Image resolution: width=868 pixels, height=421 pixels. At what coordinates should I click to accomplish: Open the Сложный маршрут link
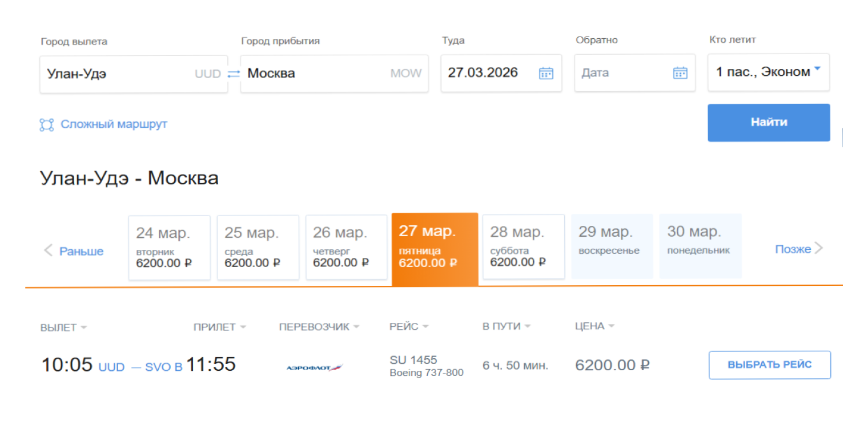point(114,124)
